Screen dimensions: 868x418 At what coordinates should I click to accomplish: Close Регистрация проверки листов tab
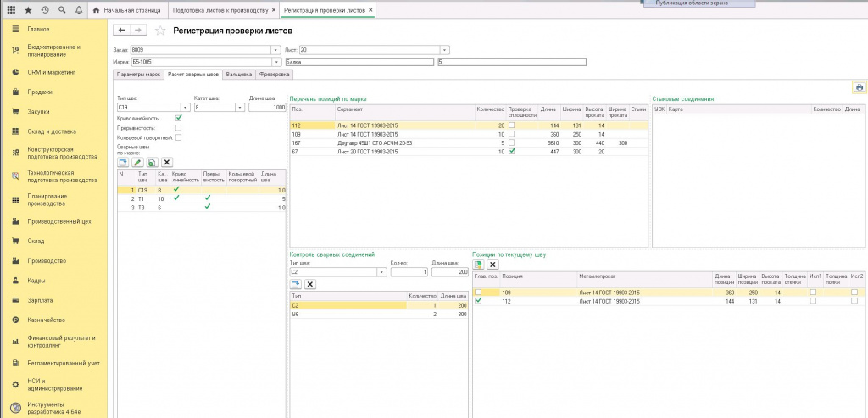coord(370,10)
